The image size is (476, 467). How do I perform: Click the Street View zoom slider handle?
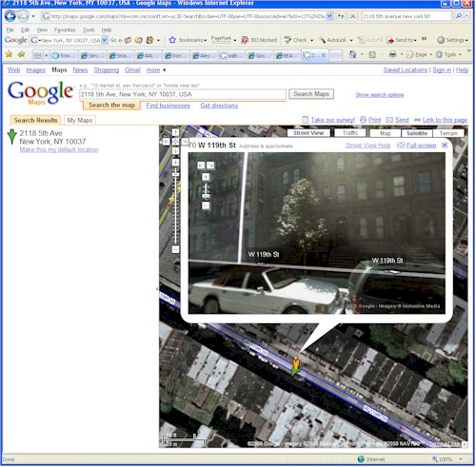click(206, 196)
